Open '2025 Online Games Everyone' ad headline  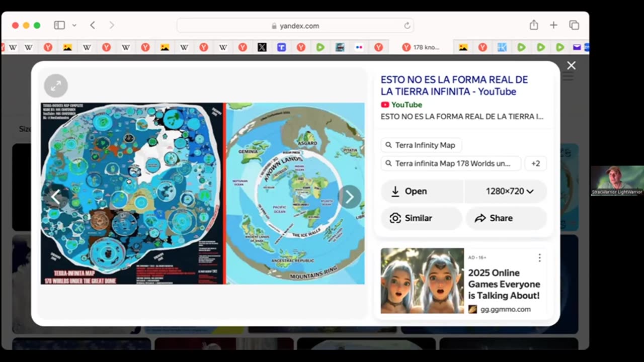tap(504, 284)
